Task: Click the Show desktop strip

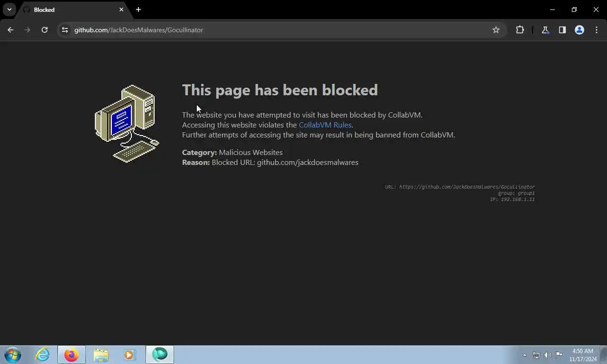Action: tap(604, 355)
